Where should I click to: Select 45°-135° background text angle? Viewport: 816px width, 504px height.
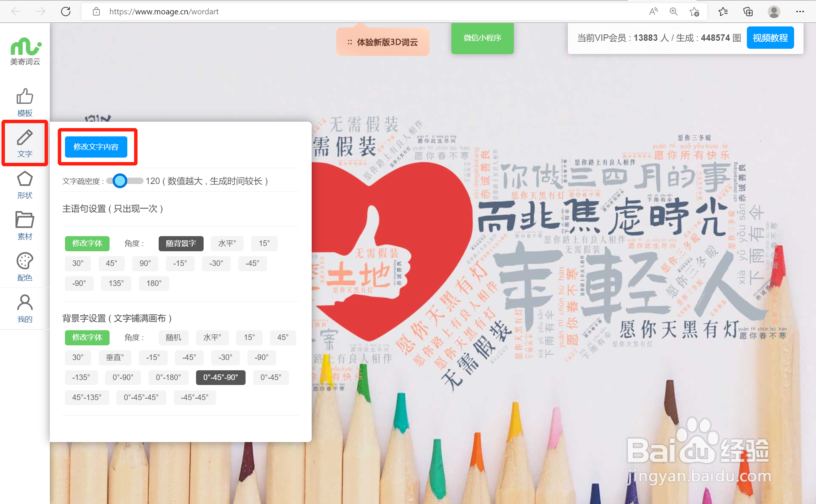click(x=87, y=397)
